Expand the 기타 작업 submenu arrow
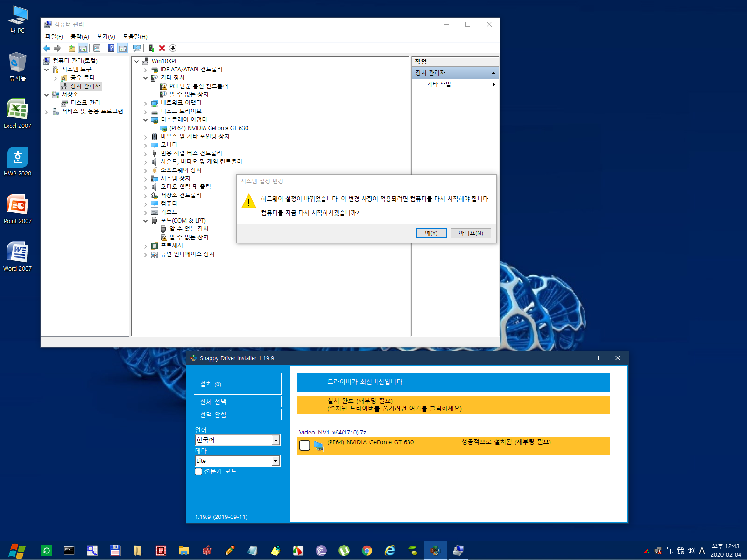 (494, 84)
